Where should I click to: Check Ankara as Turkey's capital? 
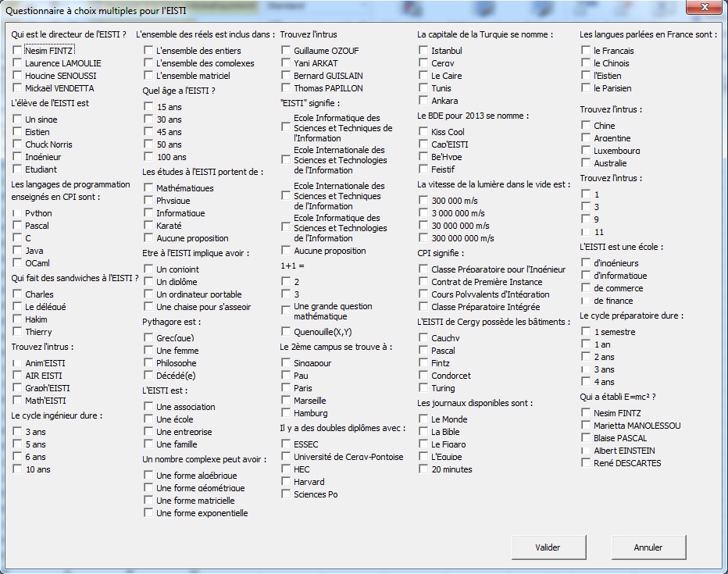pyautogui.click(x=423, y=101)
